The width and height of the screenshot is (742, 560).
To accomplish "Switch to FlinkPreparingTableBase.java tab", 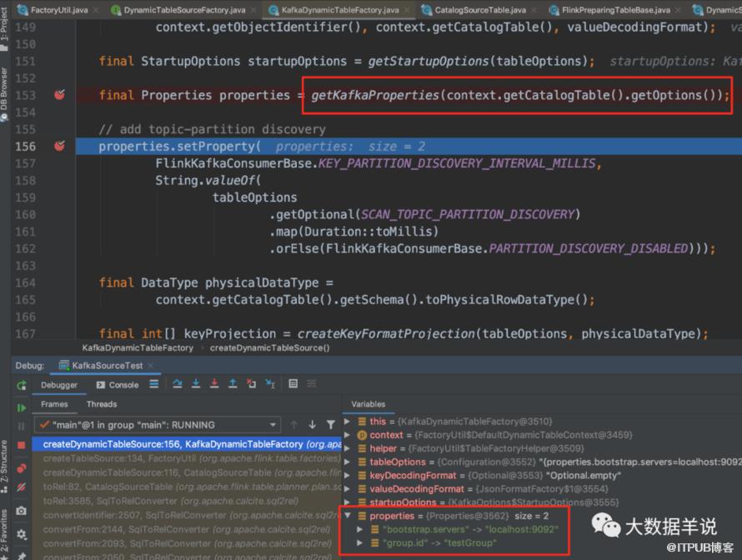I will click(x=615, y=9).
